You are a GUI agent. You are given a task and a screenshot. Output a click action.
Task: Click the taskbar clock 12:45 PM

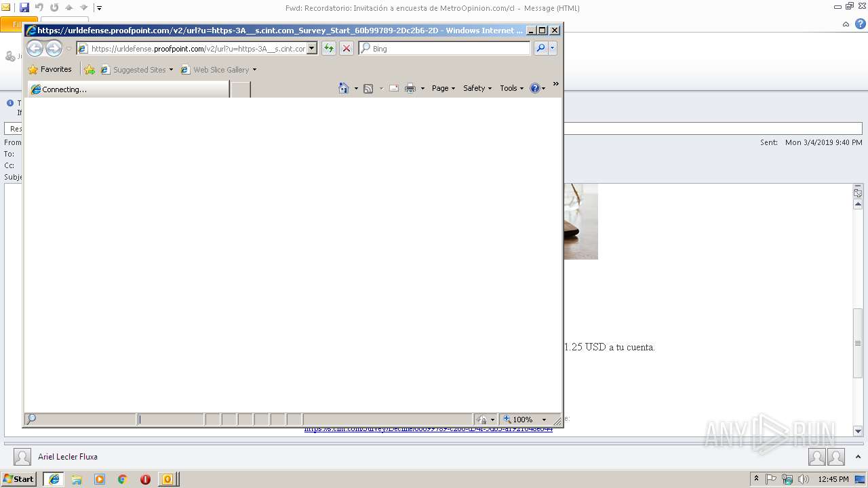point(833,479)
